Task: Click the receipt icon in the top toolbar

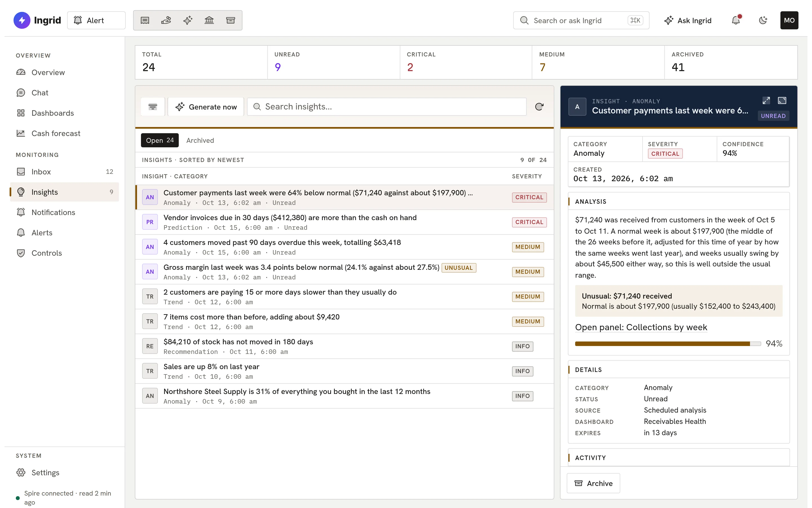Action: 145,21
